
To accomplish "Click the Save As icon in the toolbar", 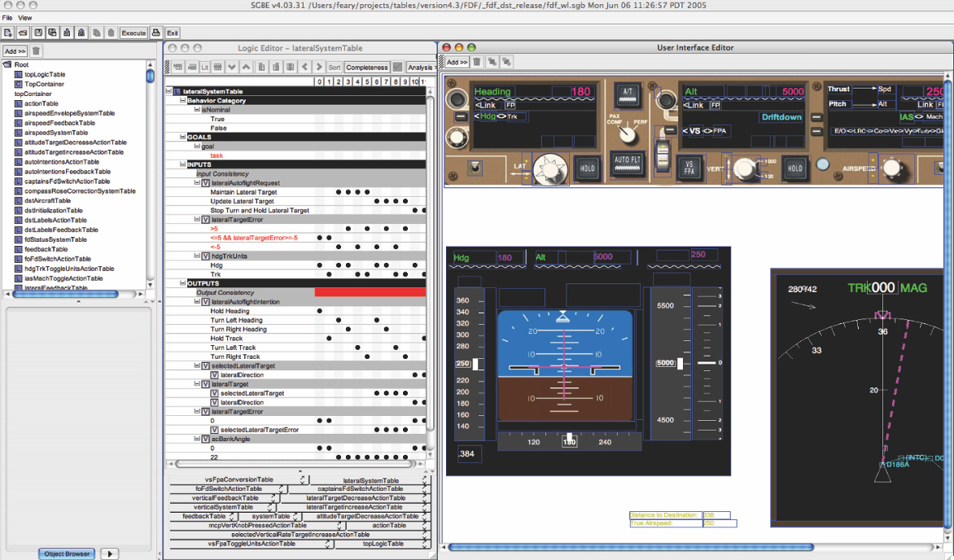I will click(54, 33).
